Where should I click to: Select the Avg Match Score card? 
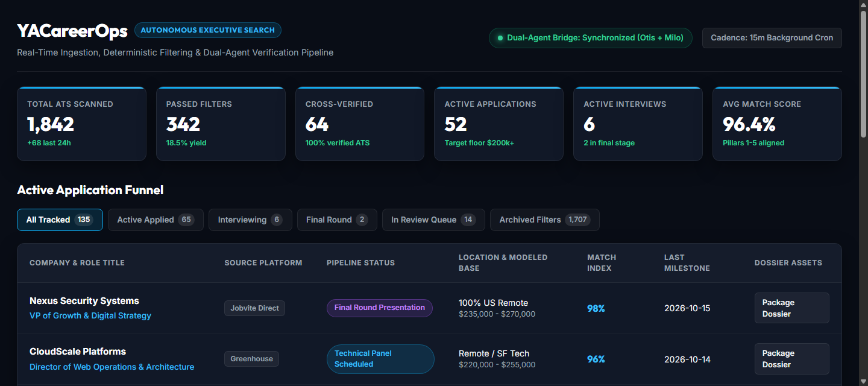click(777, 124)
